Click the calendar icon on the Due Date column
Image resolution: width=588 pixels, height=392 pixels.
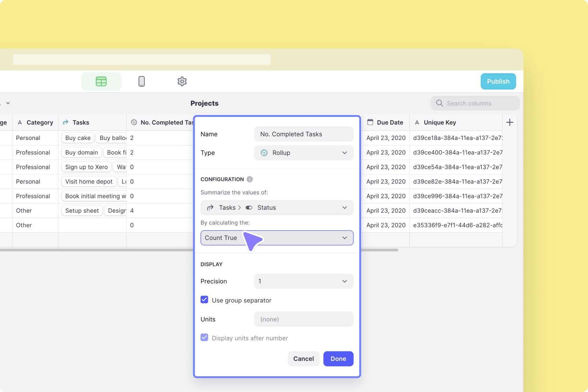pos(370,122)
